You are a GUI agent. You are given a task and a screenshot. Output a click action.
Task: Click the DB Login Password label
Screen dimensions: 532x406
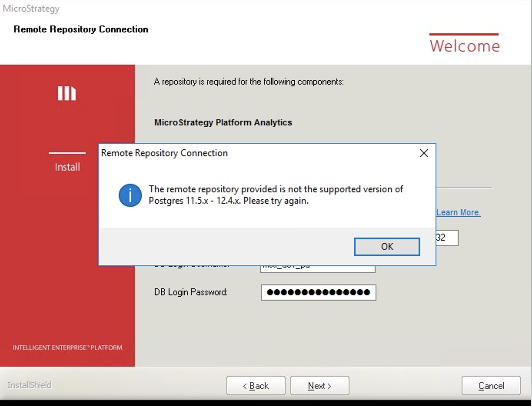click(x=191, y=292)
